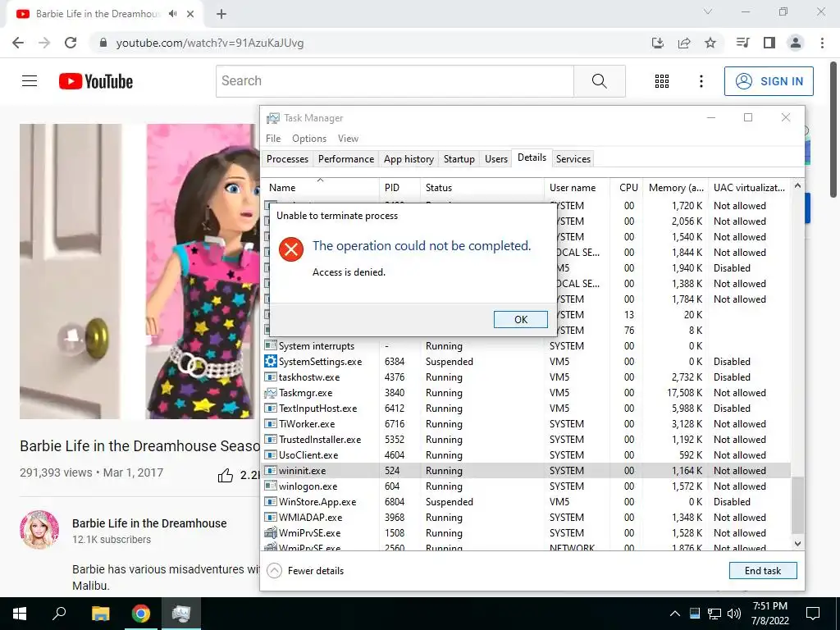Open the Barbie Life in the Dreamhouse channel link

(149, 523)
